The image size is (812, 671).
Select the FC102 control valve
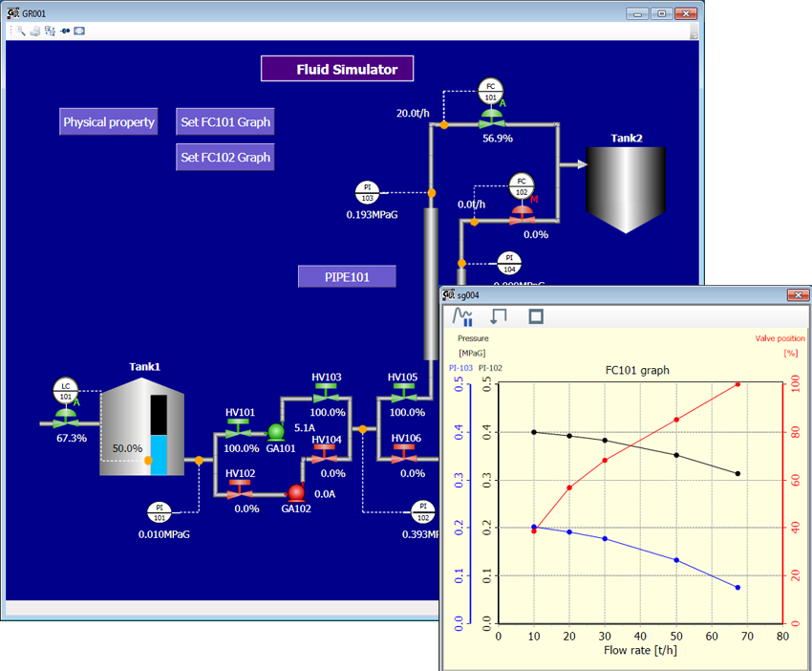tap(522, 215)
